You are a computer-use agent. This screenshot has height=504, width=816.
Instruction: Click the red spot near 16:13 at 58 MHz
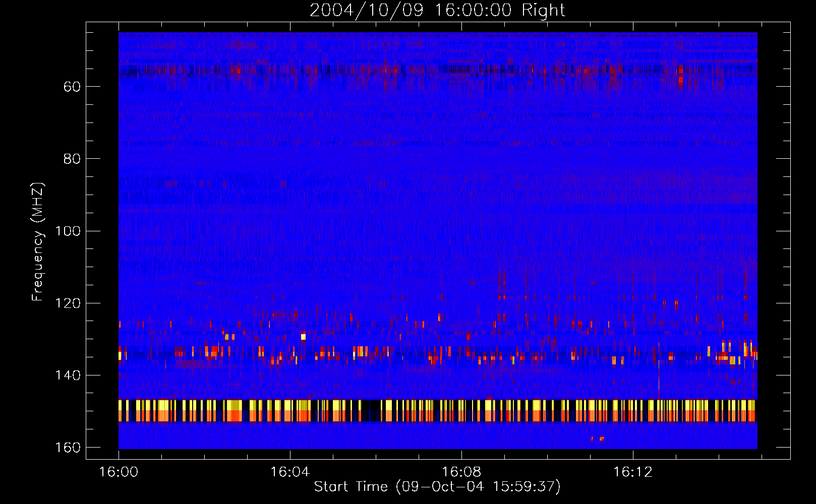[x=680, y=79]
